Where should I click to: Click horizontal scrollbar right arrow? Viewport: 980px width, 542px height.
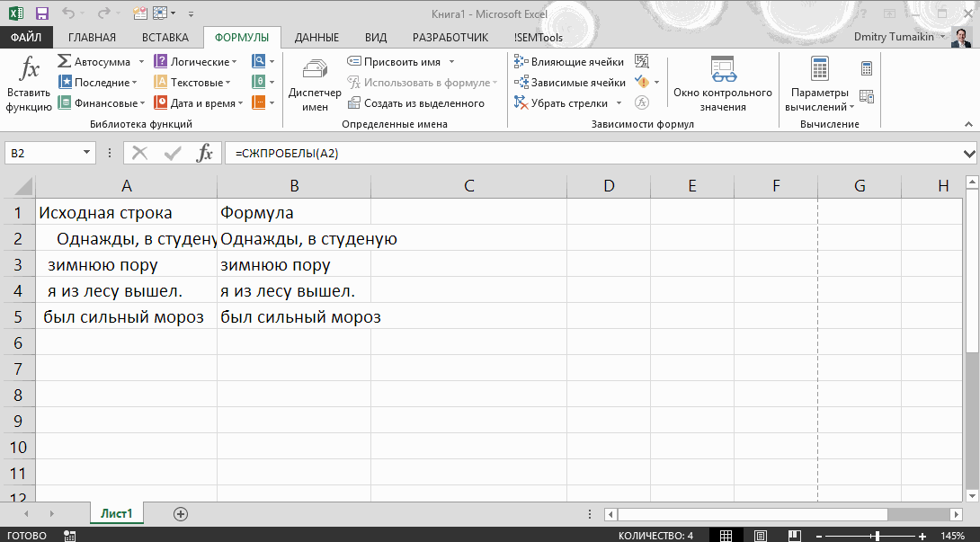[x=956, y=514]
